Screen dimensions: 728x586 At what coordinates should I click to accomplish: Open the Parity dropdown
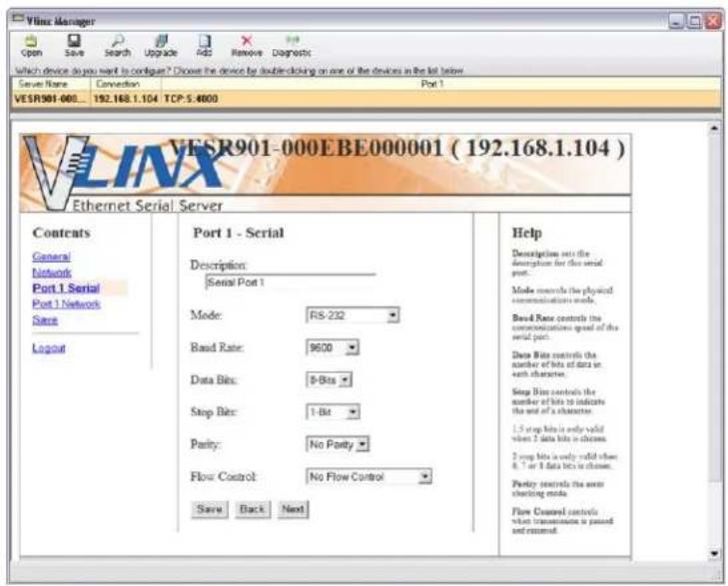click(338, 444)
